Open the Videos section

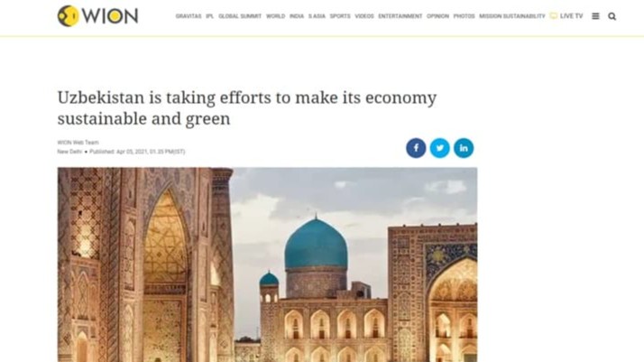coord(364,16)
